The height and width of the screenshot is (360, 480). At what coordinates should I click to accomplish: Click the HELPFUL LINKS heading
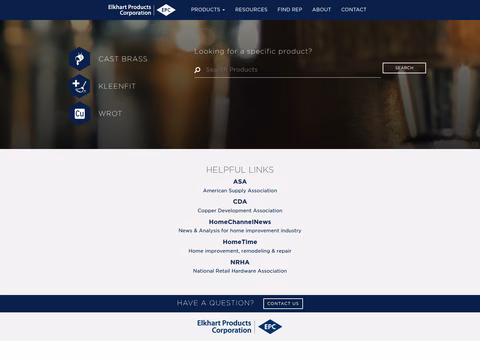click(x=240, y=170)
